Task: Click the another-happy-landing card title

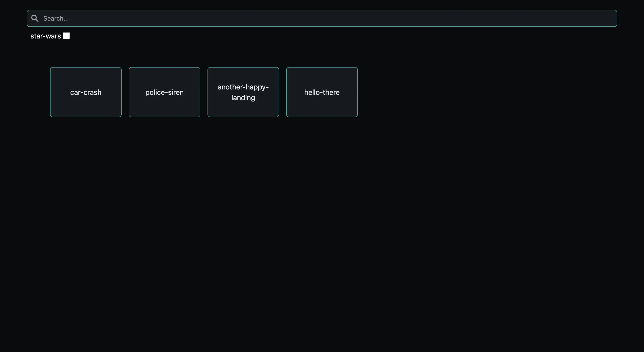Action: click(243, 92)
